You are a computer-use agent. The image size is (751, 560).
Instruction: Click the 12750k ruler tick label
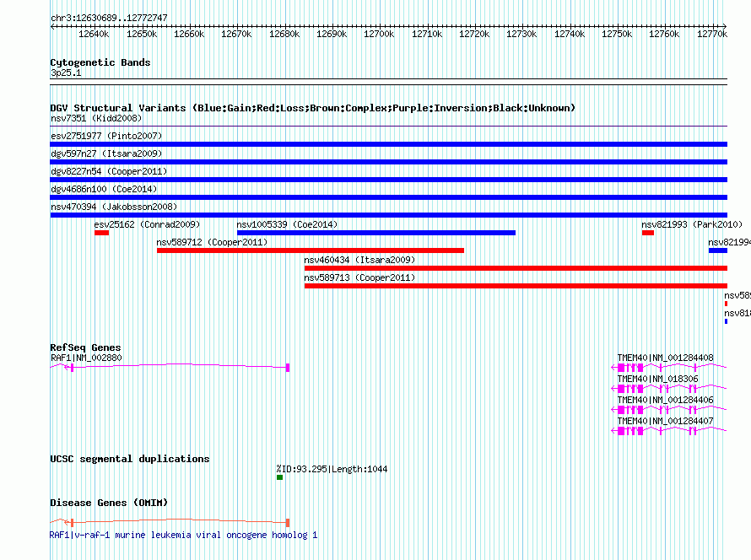617,34
